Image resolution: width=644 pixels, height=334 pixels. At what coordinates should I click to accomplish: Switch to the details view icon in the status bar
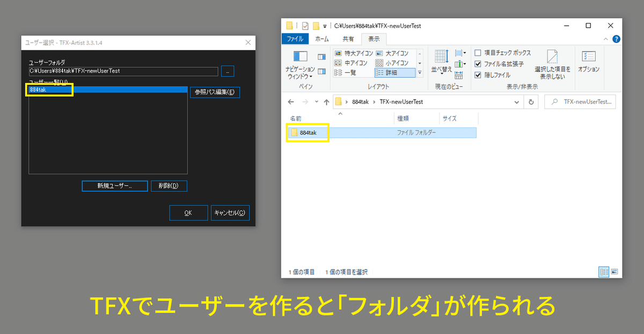pos(604,272)
